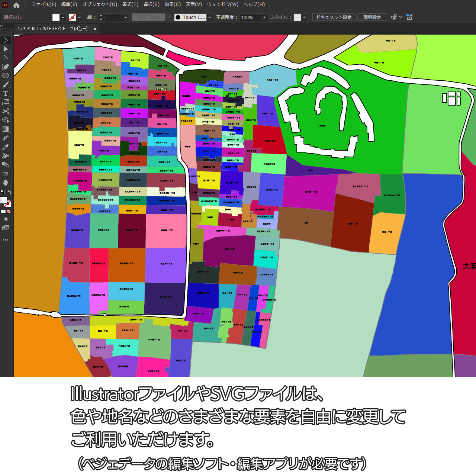Swap fill and stroke colors
Screen dimensions: 476x476
[x=10, y=192]
